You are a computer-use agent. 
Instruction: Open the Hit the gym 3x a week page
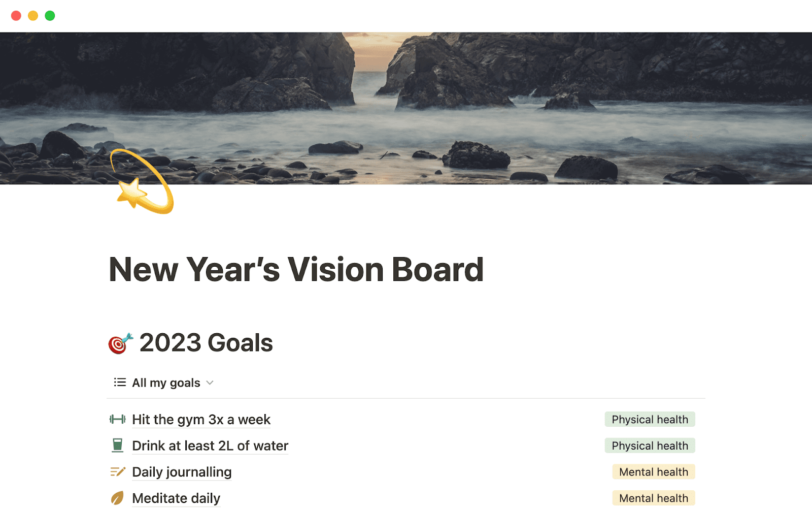pyautogui.click(x=201, y=419)
